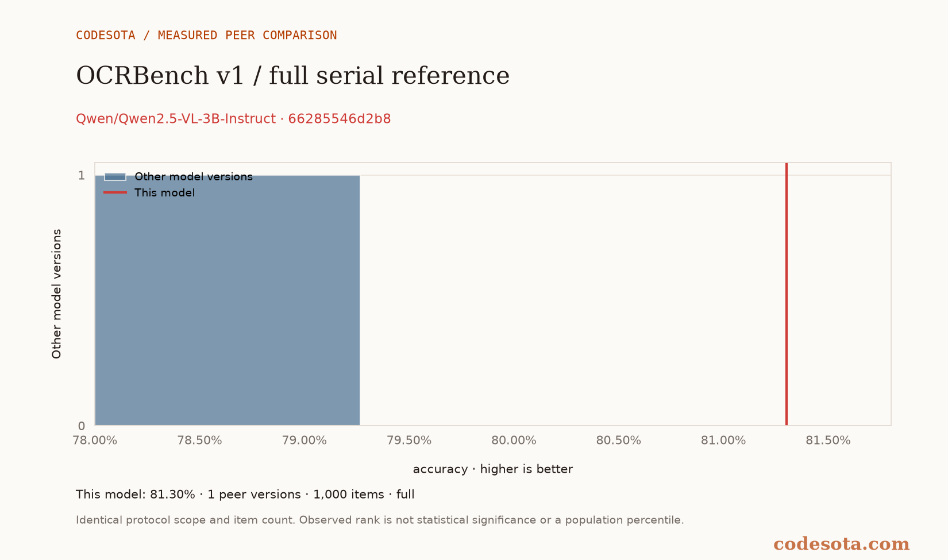Click the 'Other model versions' y-axis label

(56, 294)
